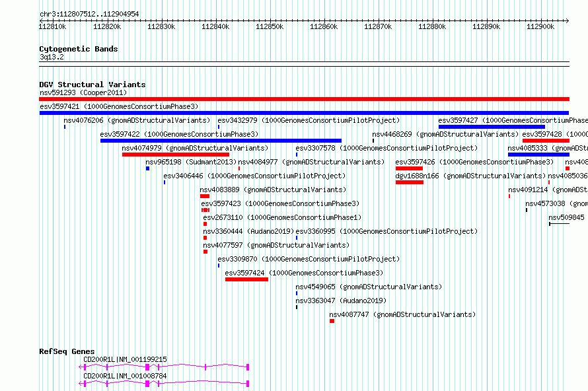Open nsv4084977 variant label
The width and height of the screenshot is (588, 391).
pos(311,162)
